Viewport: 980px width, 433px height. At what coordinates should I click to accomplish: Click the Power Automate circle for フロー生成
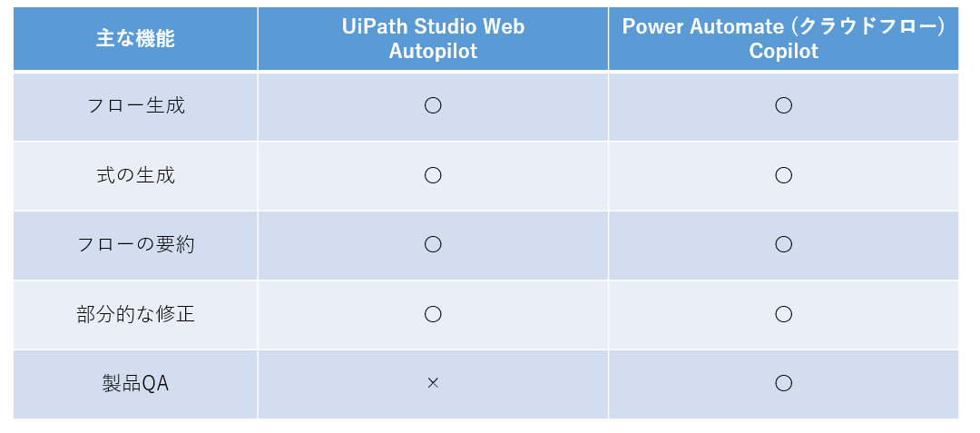784,105
